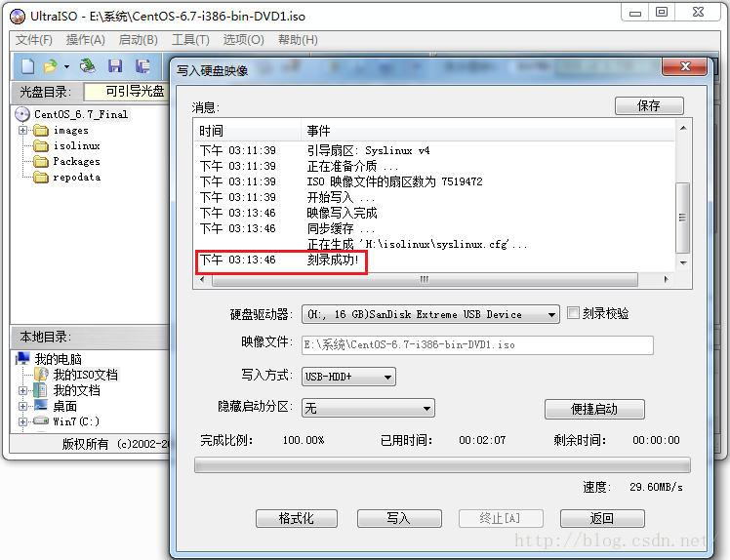
Task: Open the 工具(T) menu
Action: coord(191,40)
